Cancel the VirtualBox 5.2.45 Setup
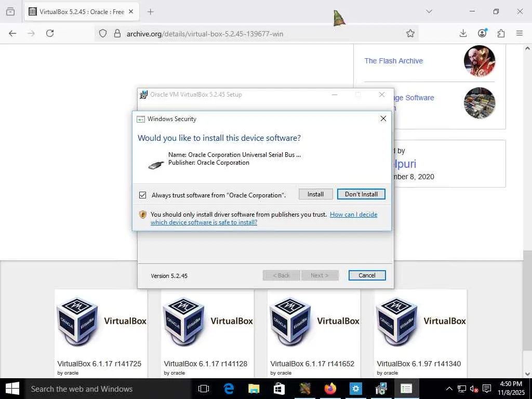Image resolution: width=532 pixels, height=399 pixels. pyautogui.click(x=367, y=275)
